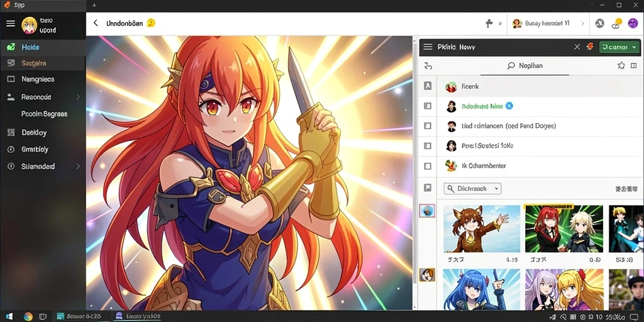The width and height of the screenshot is (644, 322).
Task: Open the cat-eared girl thumbnail
Action: (x=482, y=229)
